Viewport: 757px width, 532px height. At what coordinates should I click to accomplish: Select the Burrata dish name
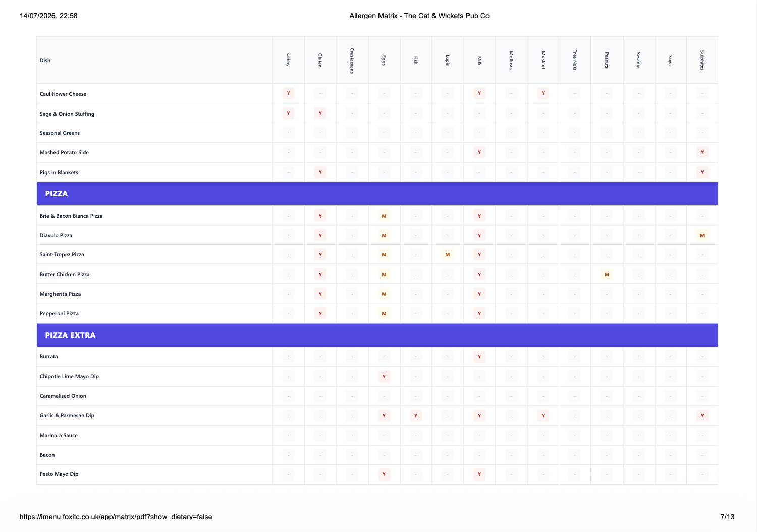pos(49,356)
